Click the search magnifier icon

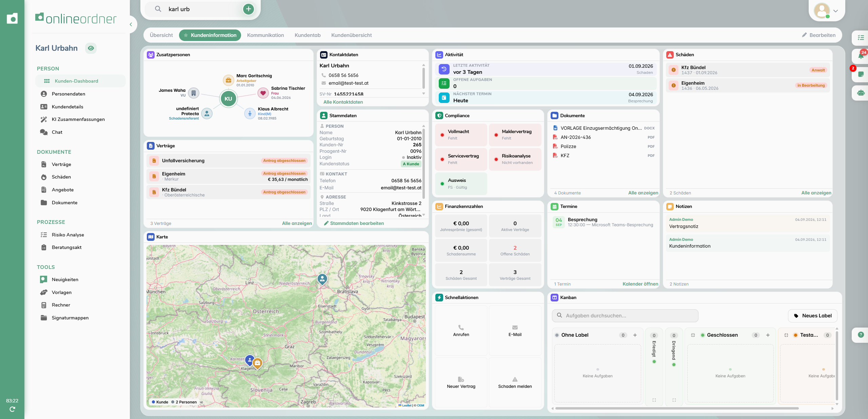[x=158, y=9]
